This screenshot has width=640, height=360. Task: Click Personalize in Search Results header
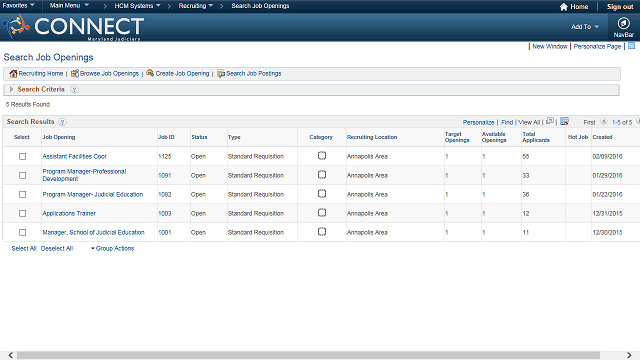tap(478, 122)
